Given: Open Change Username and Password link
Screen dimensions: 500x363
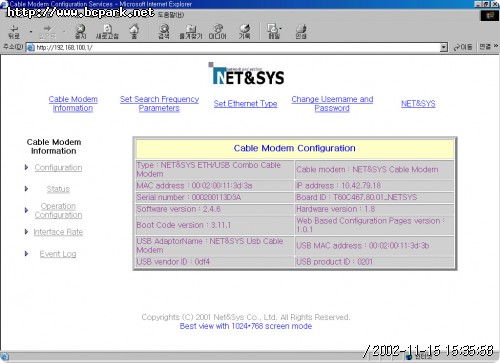Looking at the screenshot, I should [332, 104].
